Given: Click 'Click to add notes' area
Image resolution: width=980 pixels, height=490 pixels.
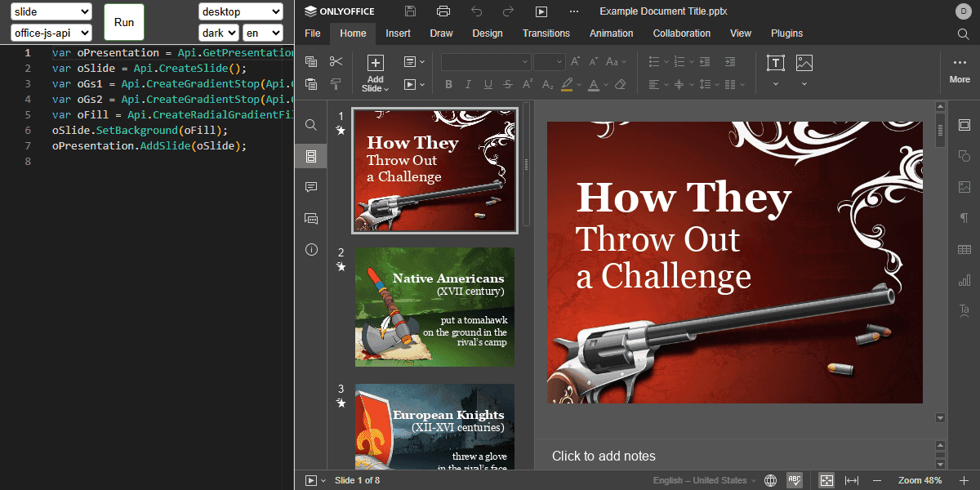Looking at the screenshot, I should [604, 456].
